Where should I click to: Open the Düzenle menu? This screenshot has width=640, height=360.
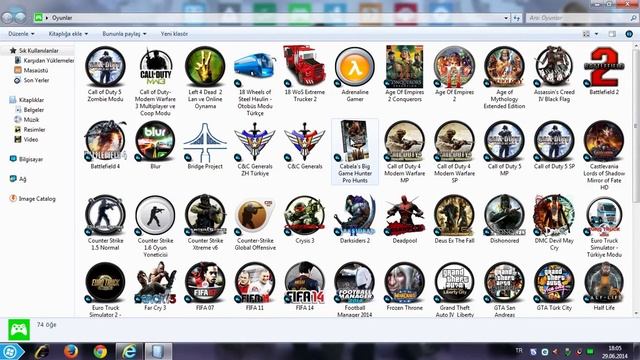[x=21, y=34]
